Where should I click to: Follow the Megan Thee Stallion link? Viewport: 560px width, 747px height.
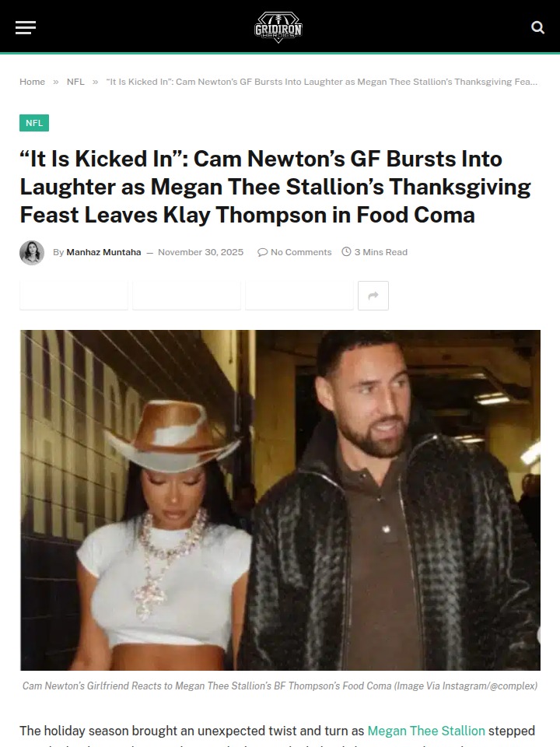[x=425, y=731]
